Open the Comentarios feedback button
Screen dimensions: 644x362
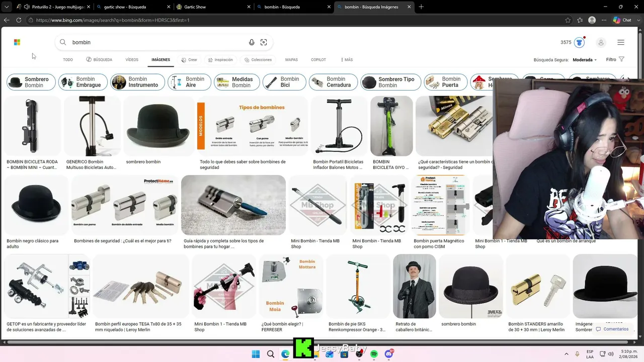[612, 329]
